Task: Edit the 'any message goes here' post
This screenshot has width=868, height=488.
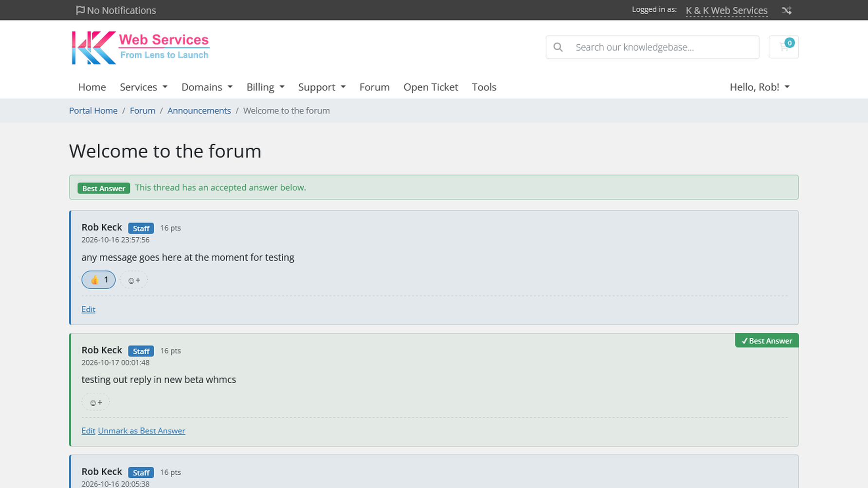Action: [88, 309]
